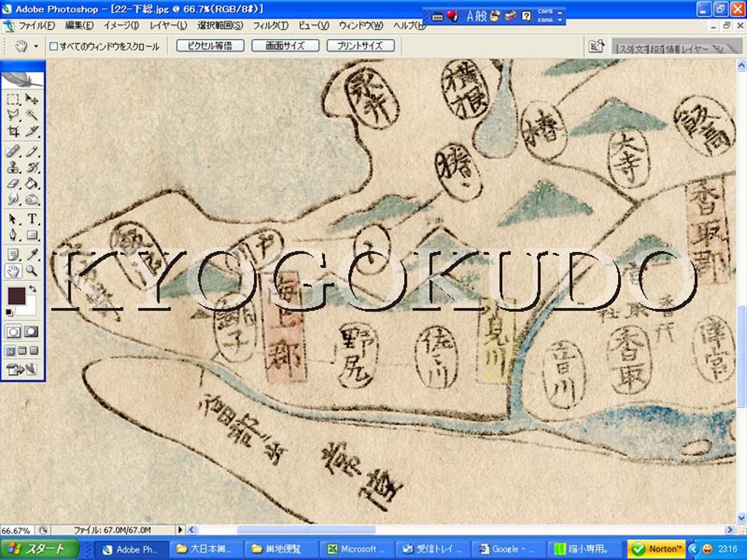Click the IME help question mark icon
747x560 pixels.
(x=527, y=17)
